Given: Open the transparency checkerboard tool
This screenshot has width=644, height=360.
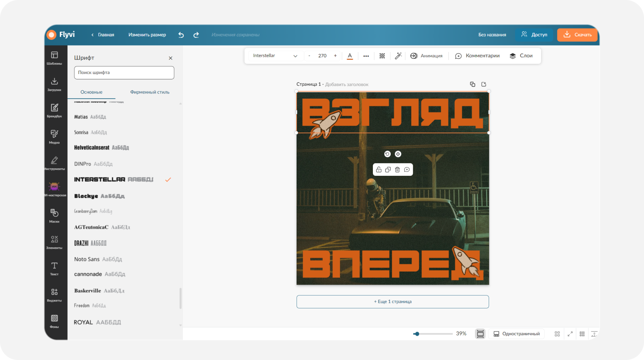Looking at the screenshot, I should tap(382, 56).
